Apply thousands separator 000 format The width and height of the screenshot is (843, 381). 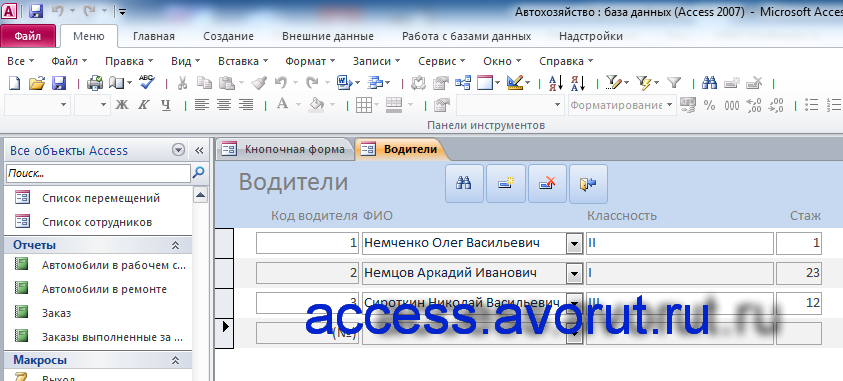coord(732,105)
